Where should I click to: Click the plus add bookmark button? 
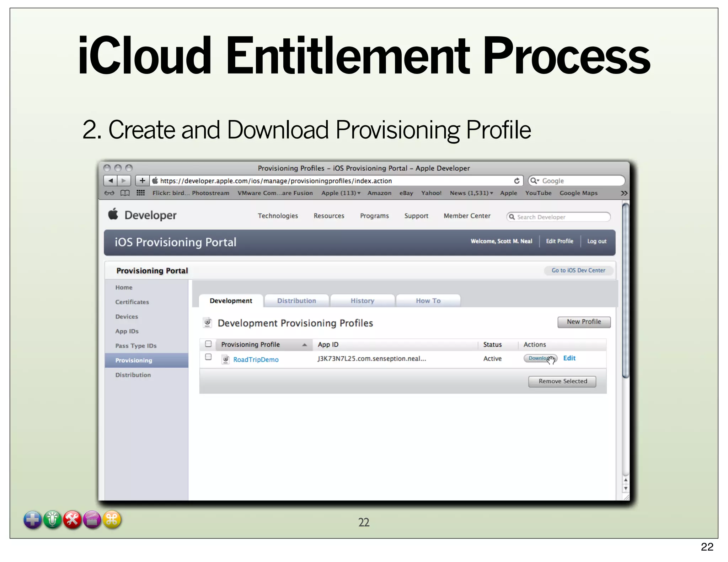tap(142, 180)
